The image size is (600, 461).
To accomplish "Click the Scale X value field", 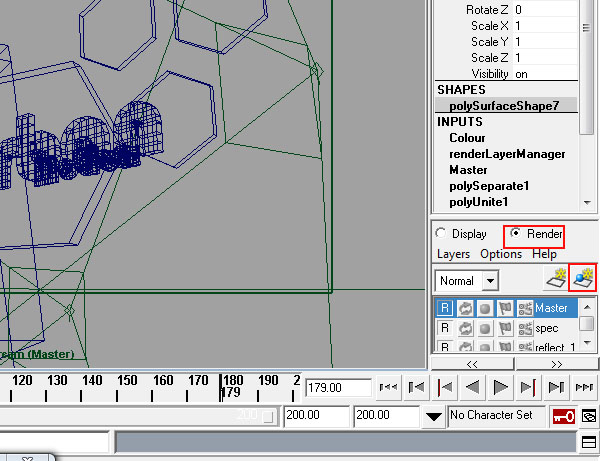I will coord(545,26).
